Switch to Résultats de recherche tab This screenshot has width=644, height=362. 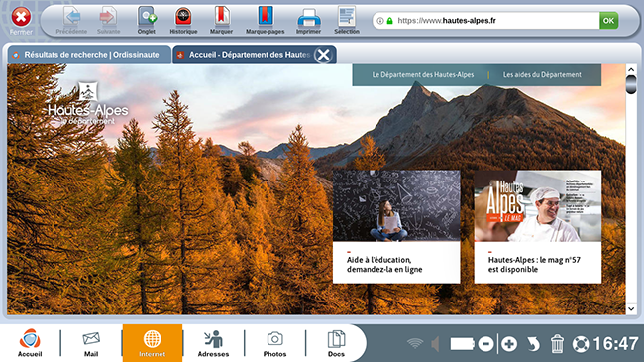pos(89,55)
